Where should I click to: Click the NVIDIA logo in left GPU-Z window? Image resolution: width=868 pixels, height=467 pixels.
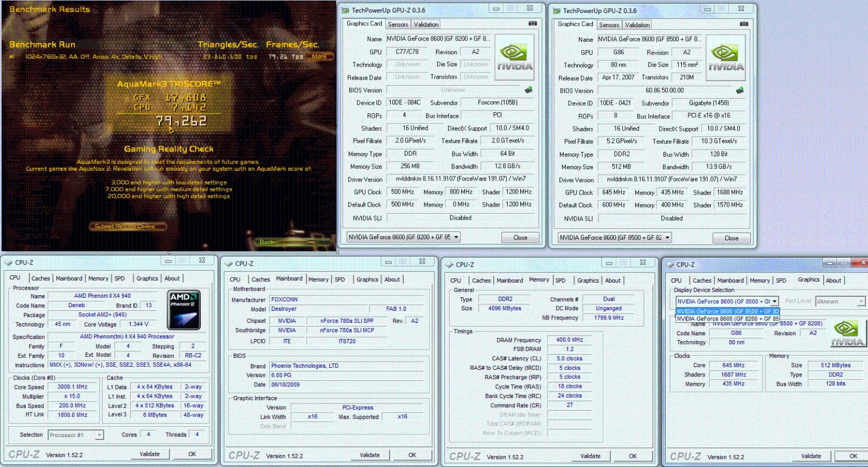click(x=515, y=57)
